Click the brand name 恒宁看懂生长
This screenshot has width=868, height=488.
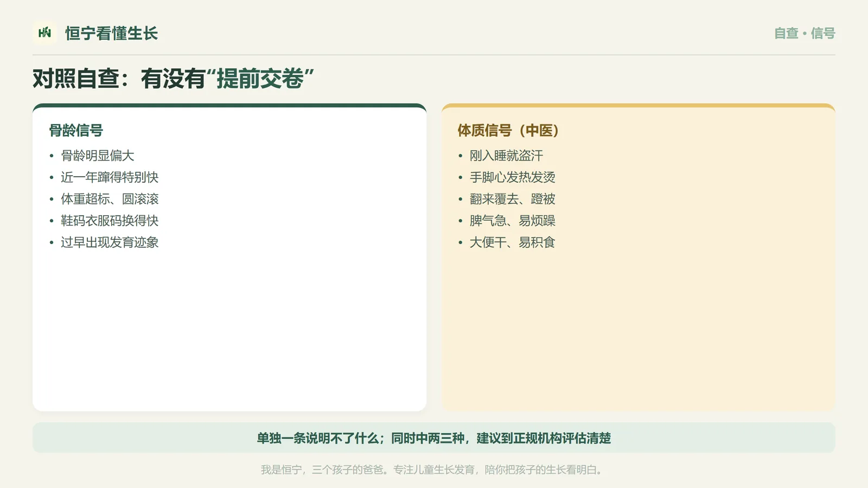(111, 34)
